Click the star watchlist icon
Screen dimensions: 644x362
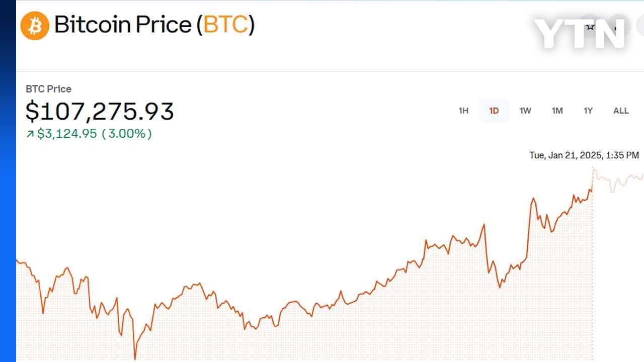[590, 26]
